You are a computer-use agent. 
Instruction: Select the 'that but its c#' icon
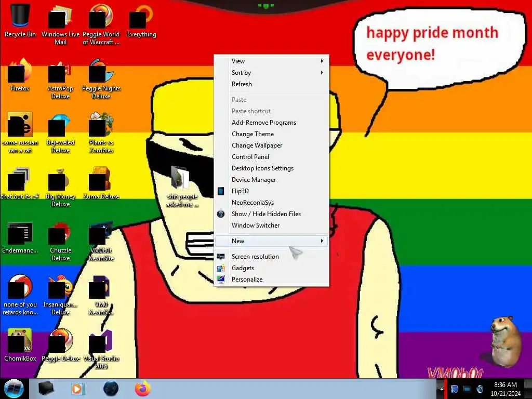click(x=20, y=183)
